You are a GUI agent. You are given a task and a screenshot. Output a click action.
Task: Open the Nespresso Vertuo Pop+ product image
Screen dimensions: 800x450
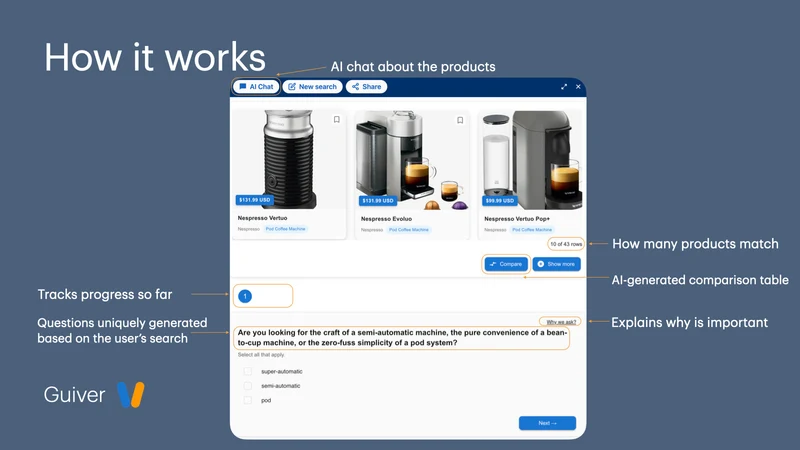[531, 160]
